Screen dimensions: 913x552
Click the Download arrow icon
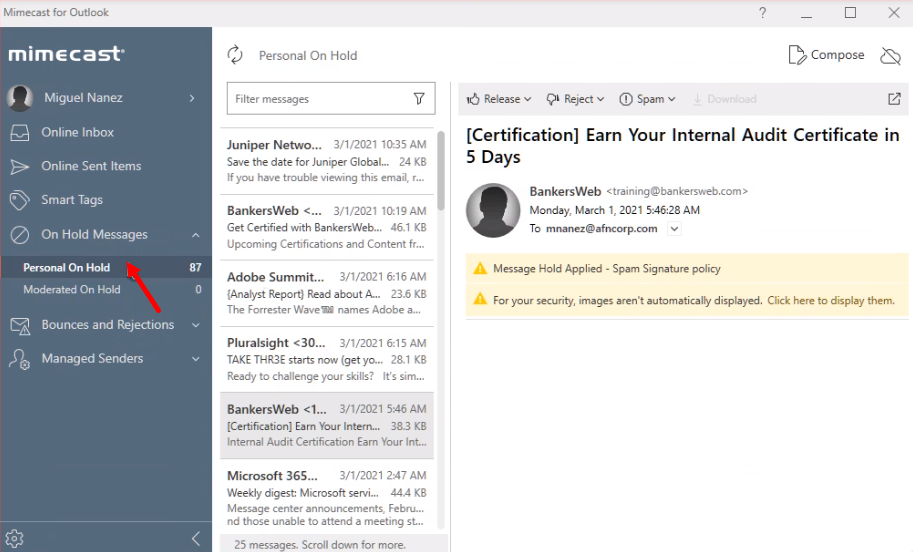tap(697, 99)
